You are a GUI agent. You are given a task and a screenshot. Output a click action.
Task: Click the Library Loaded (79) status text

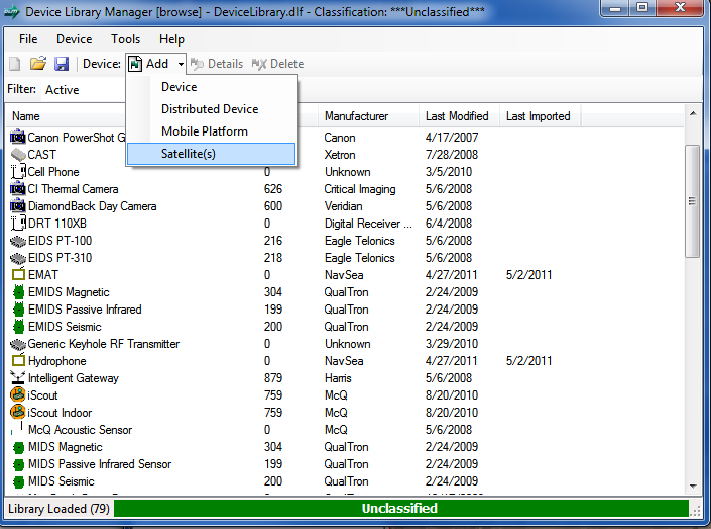pyautogui.click(x=59, y=509)
